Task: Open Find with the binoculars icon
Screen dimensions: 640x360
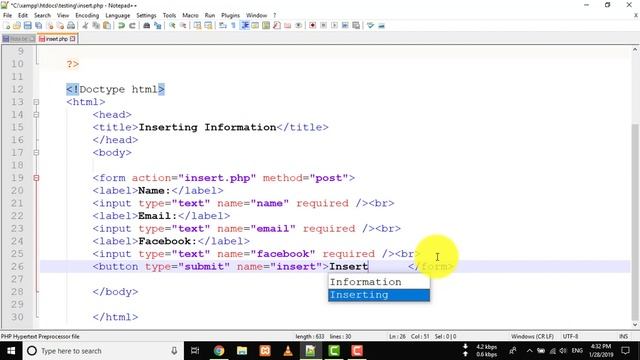Action: [147, 25]
